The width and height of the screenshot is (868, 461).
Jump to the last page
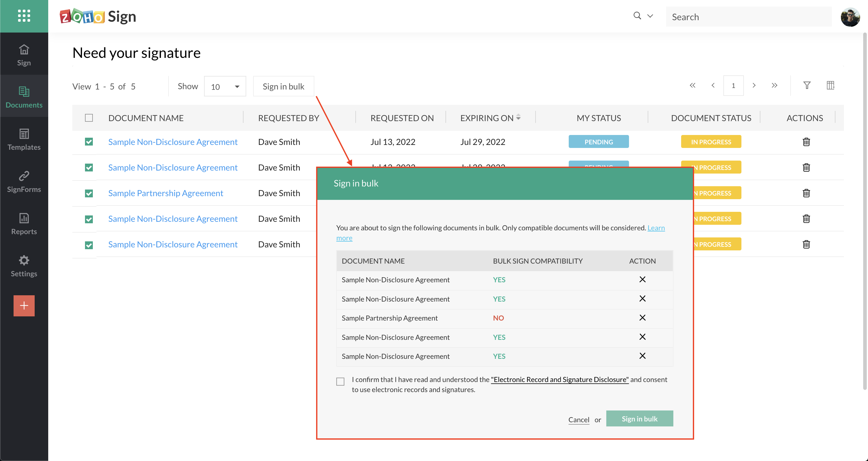click(774, 85)
